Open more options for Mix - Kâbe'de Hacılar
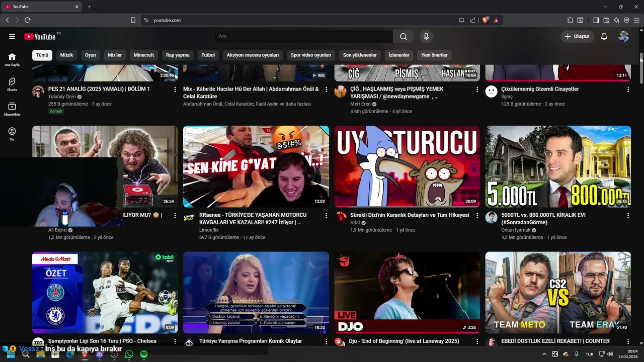 (326, 89)
